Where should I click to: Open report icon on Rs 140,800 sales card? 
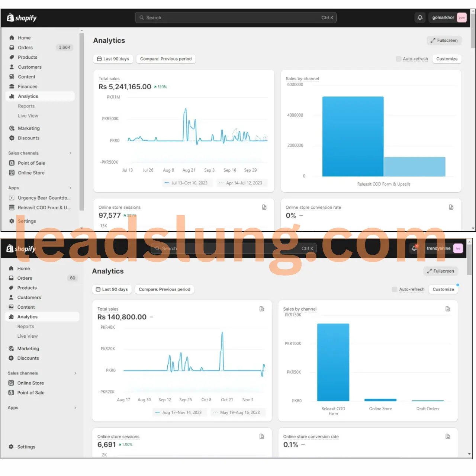coord(262,309)
